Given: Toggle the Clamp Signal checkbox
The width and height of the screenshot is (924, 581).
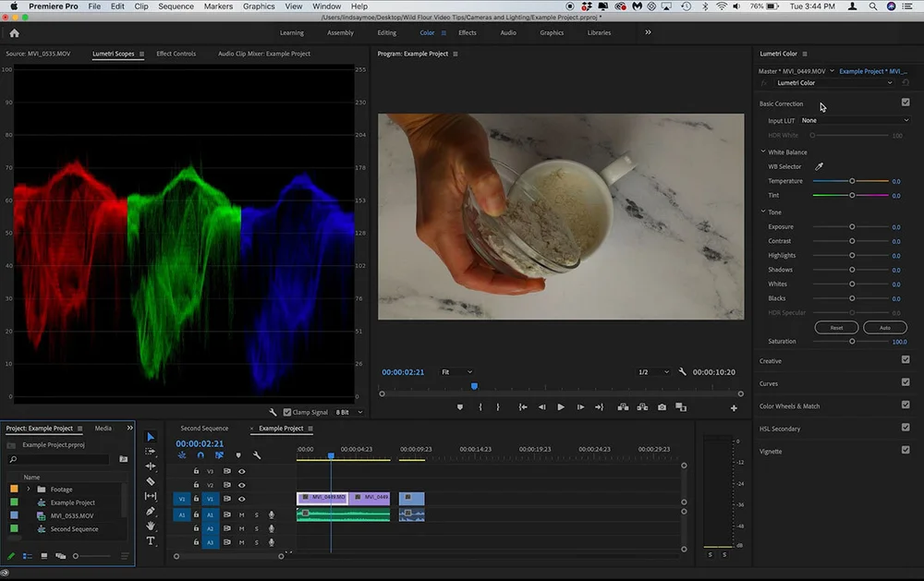Looking at the screenshot, I should (287, 412).
